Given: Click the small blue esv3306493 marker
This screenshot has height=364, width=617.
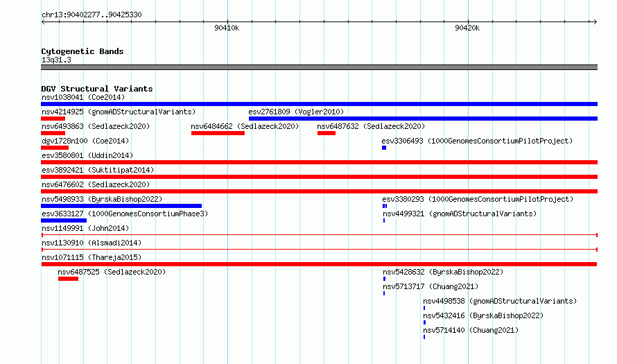Looking at the screenshot, I should click(x=384, y=148).
